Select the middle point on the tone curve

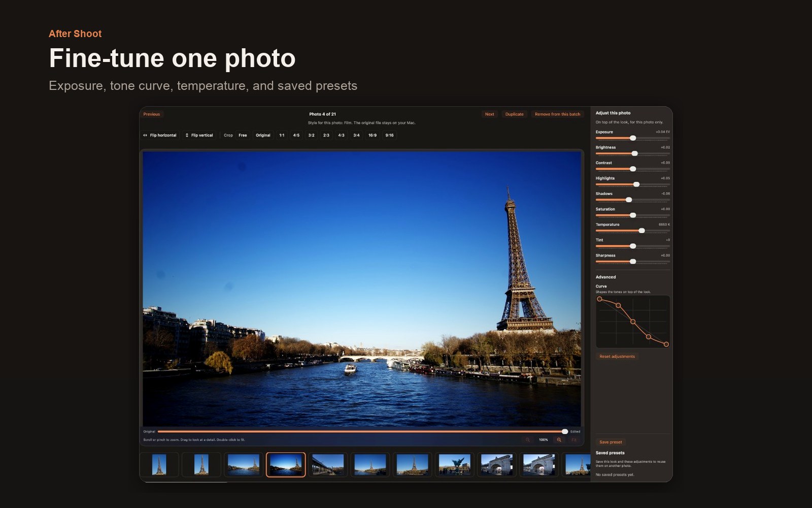(633, 322)
